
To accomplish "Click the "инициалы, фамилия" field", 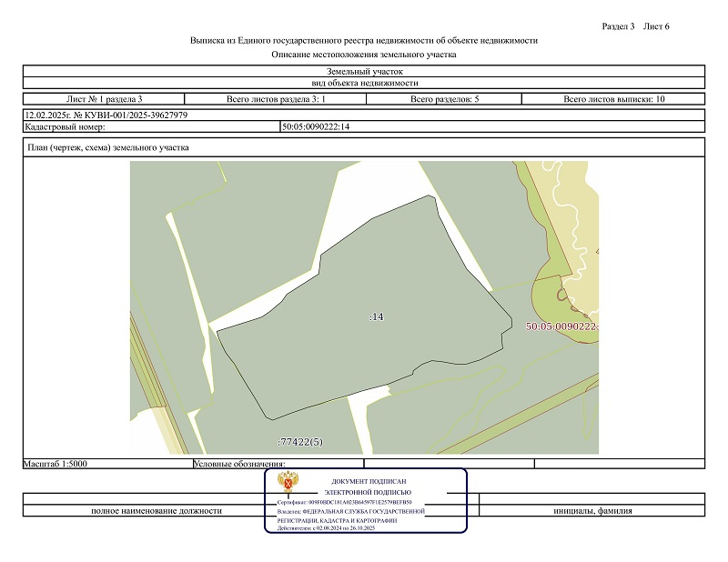I will (x=592, y=510).
